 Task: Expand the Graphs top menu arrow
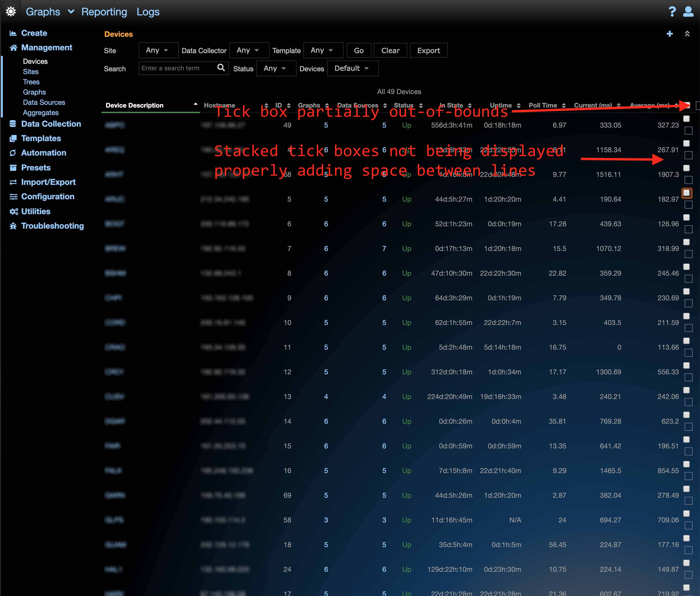click(x=71, y=12)
